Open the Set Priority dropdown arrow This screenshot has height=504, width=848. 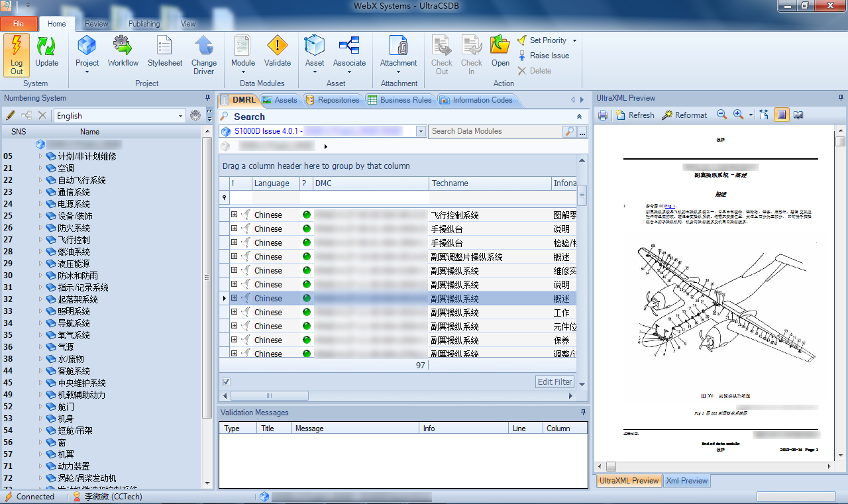point(574,40)
